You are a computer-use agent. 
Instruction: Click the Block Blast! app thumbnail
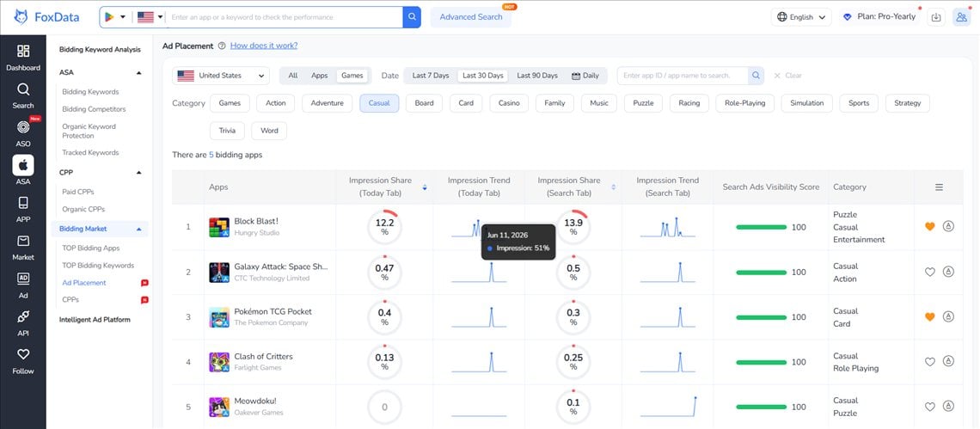pyautogui.click(x=218, y=227)
